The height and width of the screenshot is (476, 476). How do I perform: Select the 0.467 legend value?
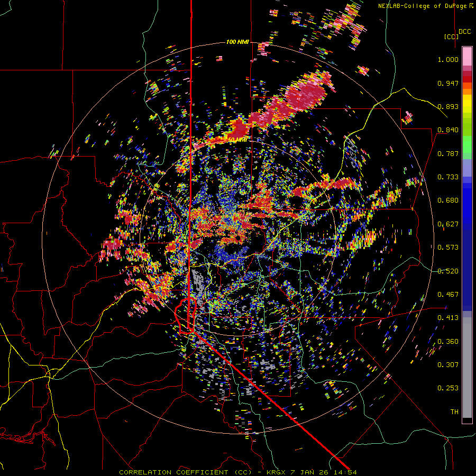(448, 295)
